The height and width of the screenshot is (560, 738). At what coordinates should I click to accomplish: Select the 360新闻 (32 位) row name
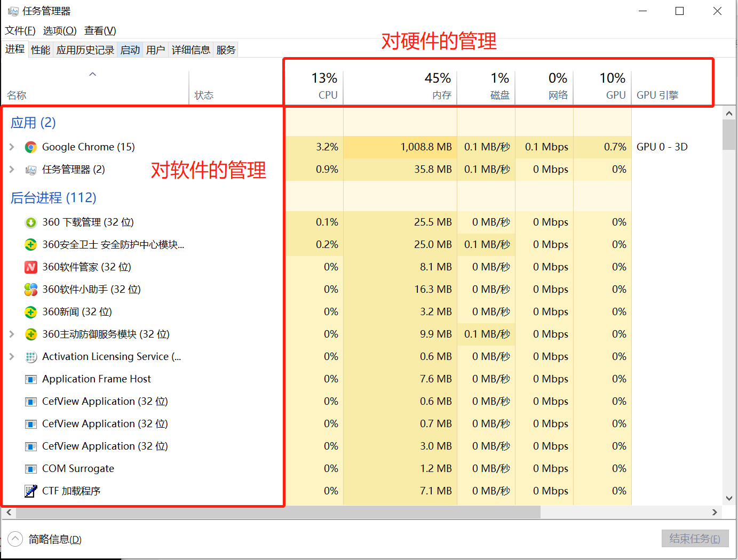click(77, 311)
